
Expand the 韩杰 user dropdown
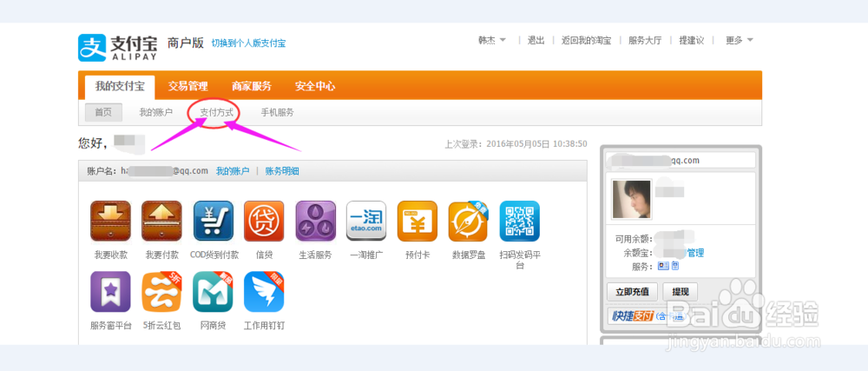point(492,41)
